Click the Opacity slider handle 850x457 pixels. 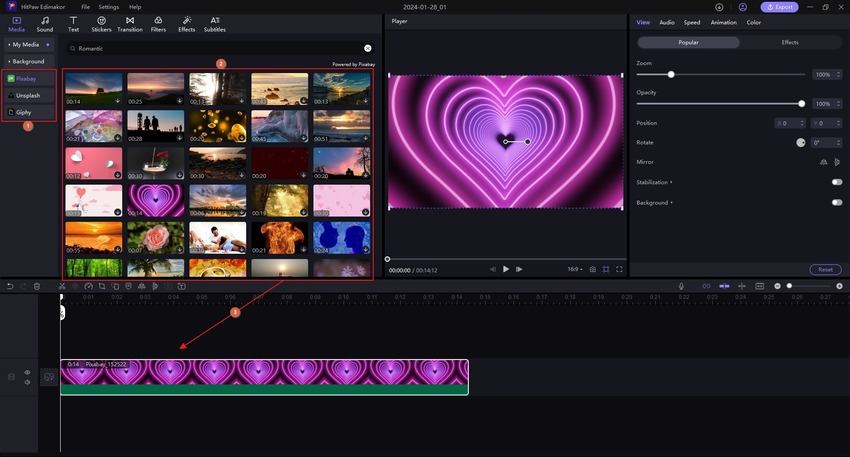click(802, 104)
